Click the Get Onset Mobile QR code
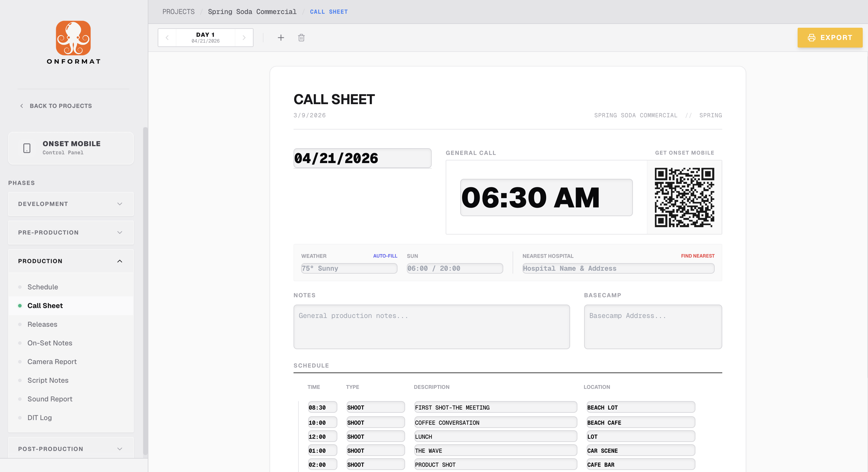This screenshot has width=868, height=472. (x=684, y=197)
